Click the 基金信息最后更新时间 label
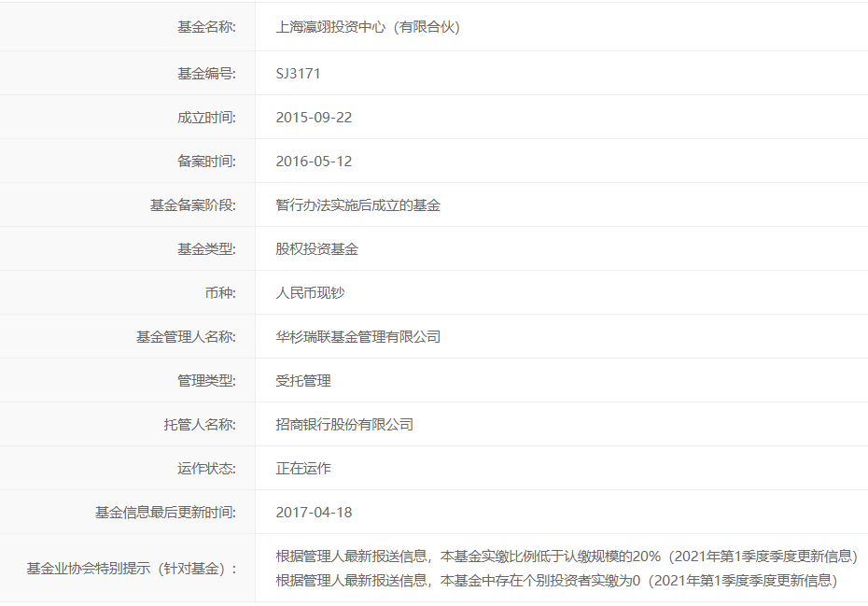Screen dimensions: 868x606 pyautogui.click(x=165, y=513)
